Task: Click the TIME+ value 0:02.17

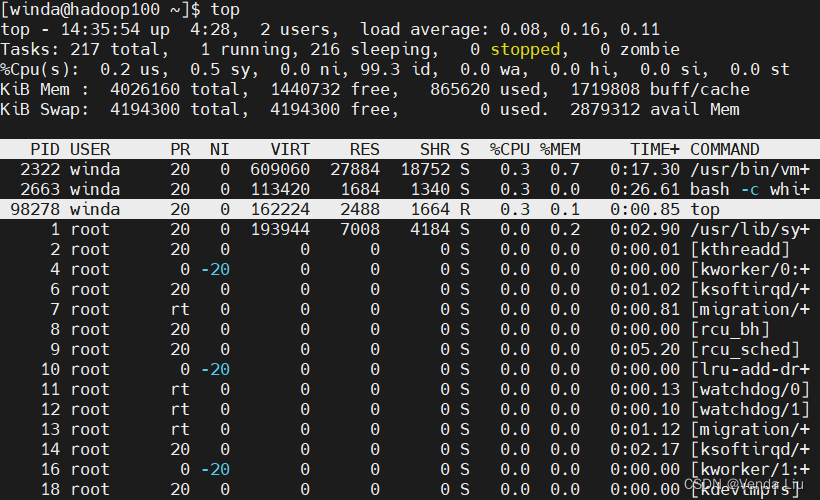Action: pyautogui.click(x=645, y=449)
